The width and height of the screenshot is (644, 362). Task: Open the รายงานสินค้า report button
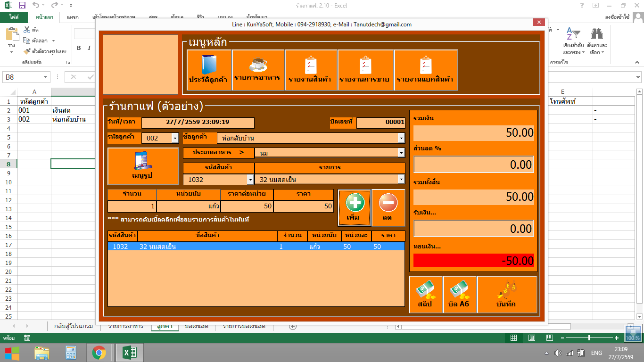tap(311, 70)
